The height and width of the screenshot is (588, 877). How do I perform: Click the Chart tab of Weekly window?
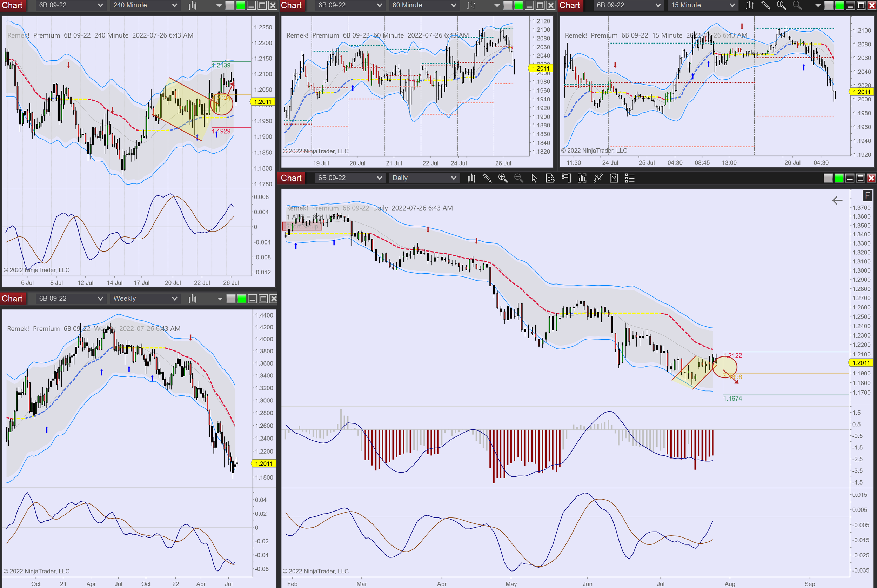pyautogui.click(x=12, y=299)
